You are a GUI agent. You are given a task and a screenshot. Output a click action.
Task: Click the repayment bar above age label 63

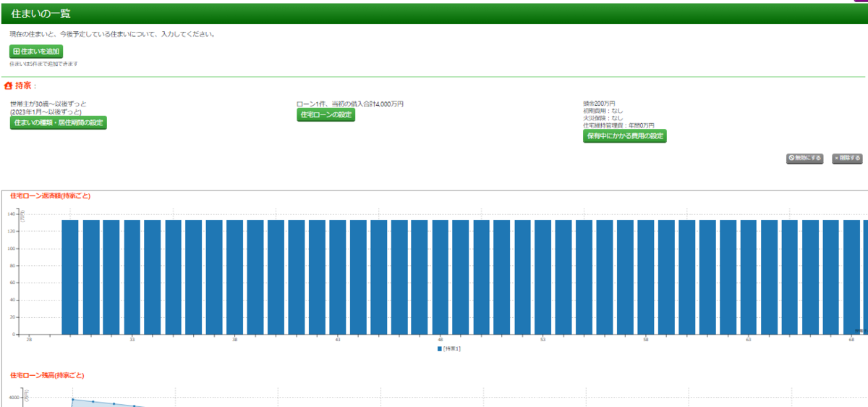(x=749, y=277)
